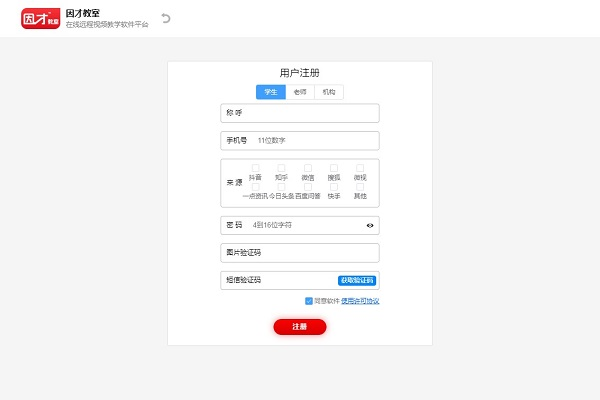Check the 其他 source checkbox
This screenshot has height=400, width=600.
click(360, 187)
